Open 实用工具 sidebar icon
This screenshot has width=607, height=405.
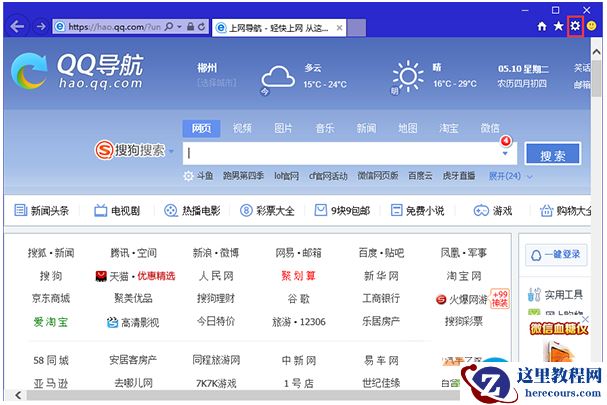point(534,295)
